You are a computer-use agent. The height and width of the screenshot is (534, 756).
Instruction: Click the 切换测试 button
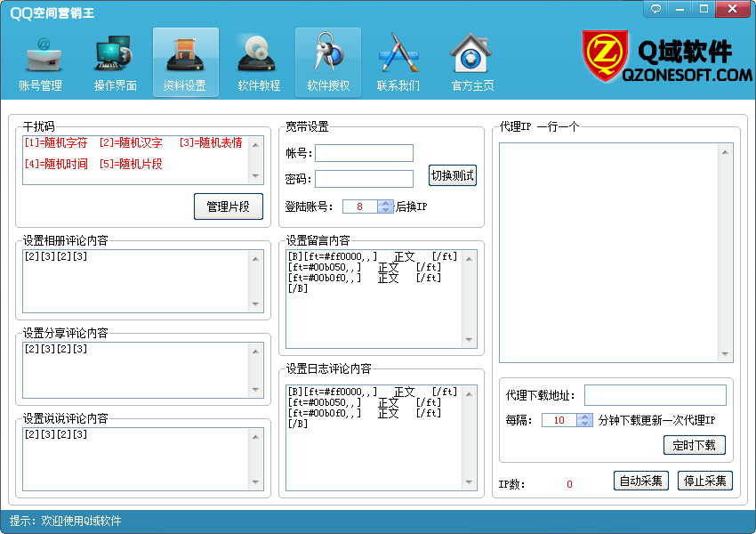[452, 175]
